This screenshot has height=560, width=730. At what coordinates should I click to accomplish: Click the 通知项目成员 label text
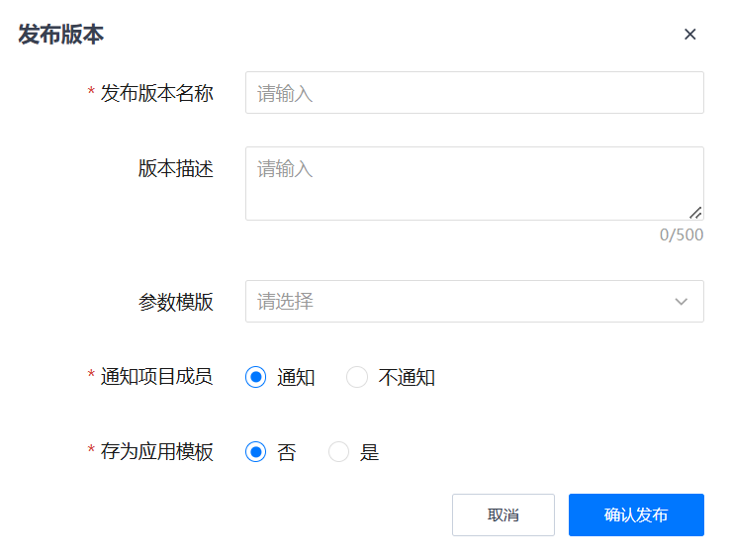click(157, 377)
